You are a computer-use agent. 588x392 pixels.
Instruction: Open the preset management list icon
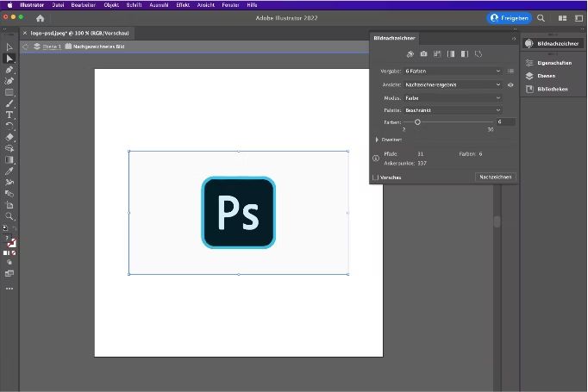click(510, 71)
